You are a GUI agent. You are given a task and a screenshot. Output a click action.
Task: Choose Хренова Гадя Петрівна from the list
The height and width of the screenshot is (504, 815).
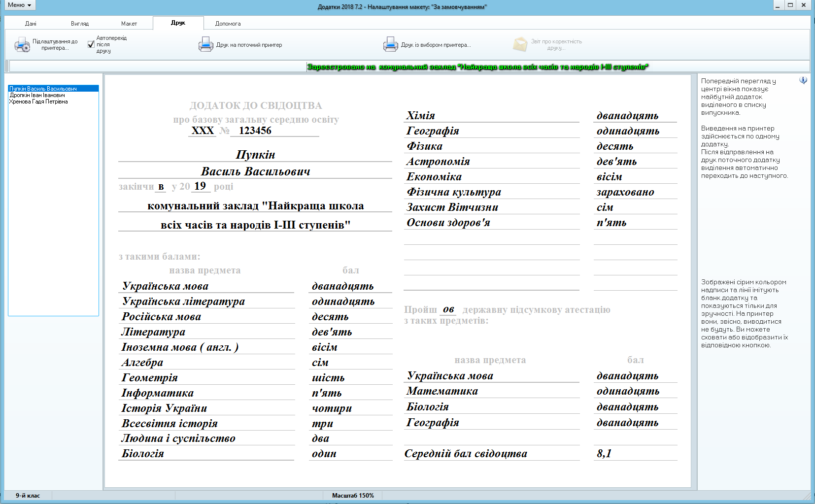(39, 101)
